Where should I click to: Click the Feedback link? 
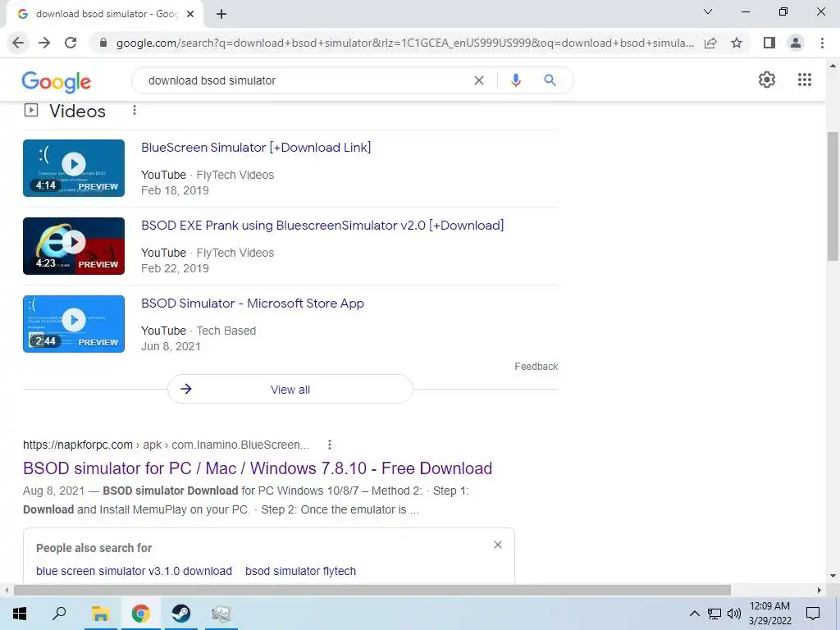(536, 367)
